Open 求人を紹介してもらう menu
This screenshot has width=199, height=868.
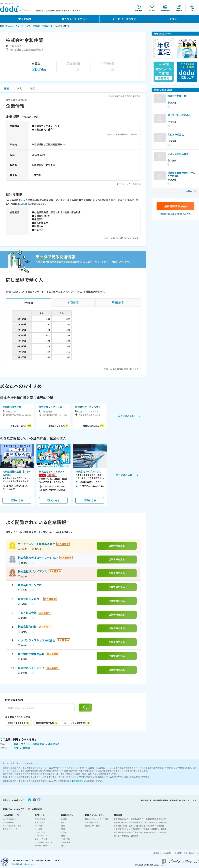[75, 19]
